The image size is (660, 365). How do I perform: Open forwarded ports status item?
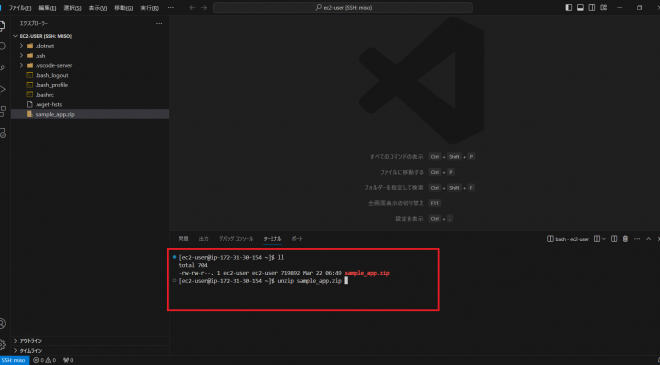click(x=68, y=360)
